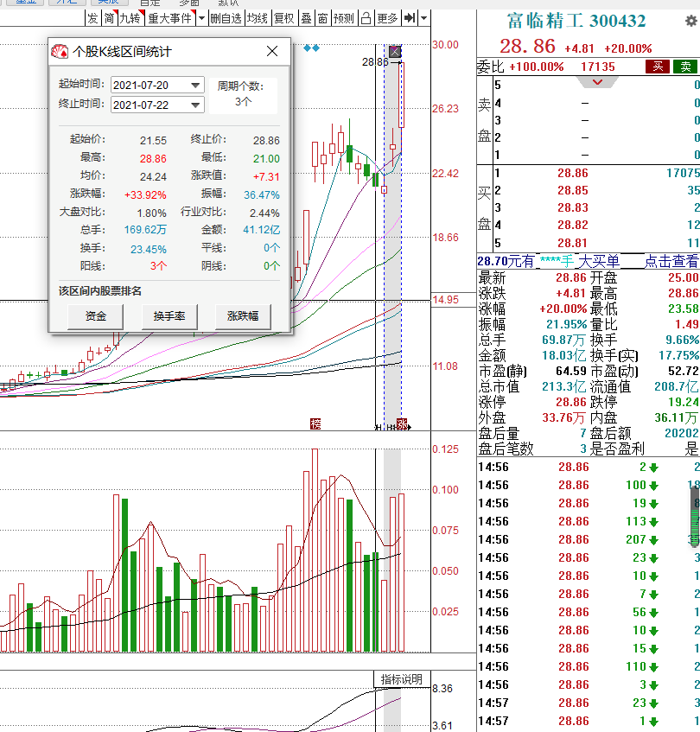Click the 委比 +100.00% value
The height and width of the screenshot is (732, 700).
coord(537,67)
